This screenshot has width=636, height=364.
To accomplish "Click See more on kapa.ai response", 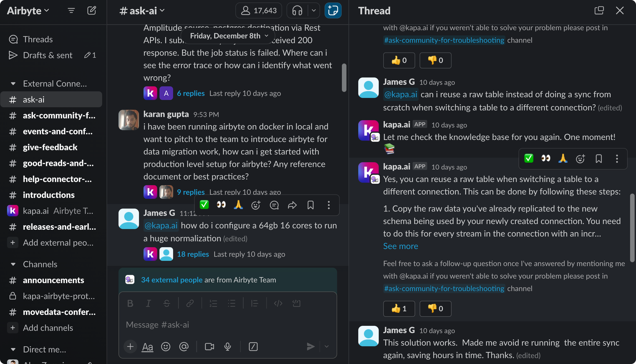I will click(x=400, y=245).
